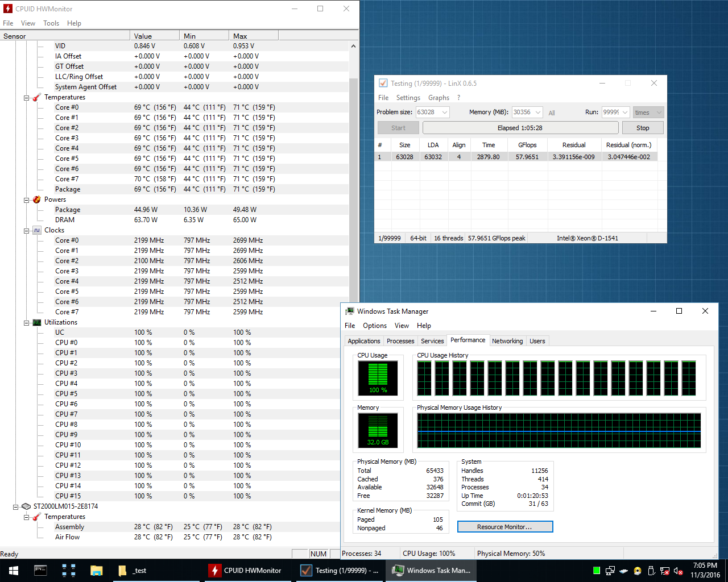Image resolution: width=728 pixels, height=582 pixels.
Task: Switch to the Networking tab in Task Manager
Action: [x=507, y=341]
